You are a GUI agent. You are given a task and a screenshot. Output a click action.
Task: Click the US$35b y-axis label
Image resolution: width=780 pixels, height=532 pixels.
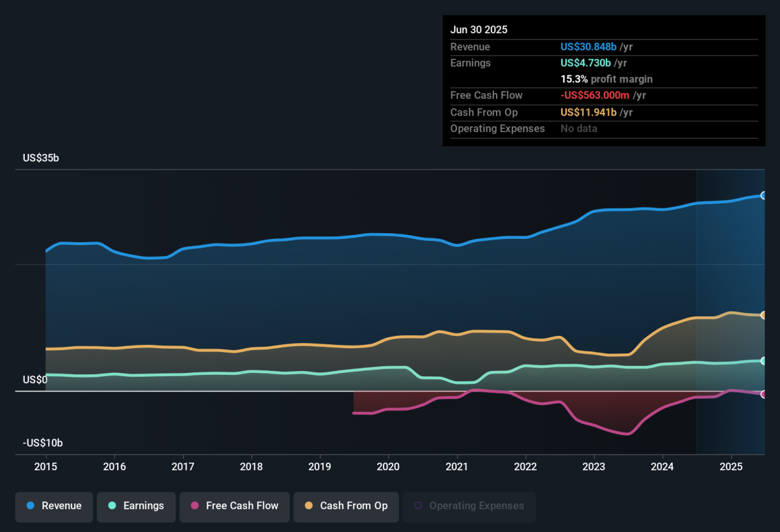point(41,158)
